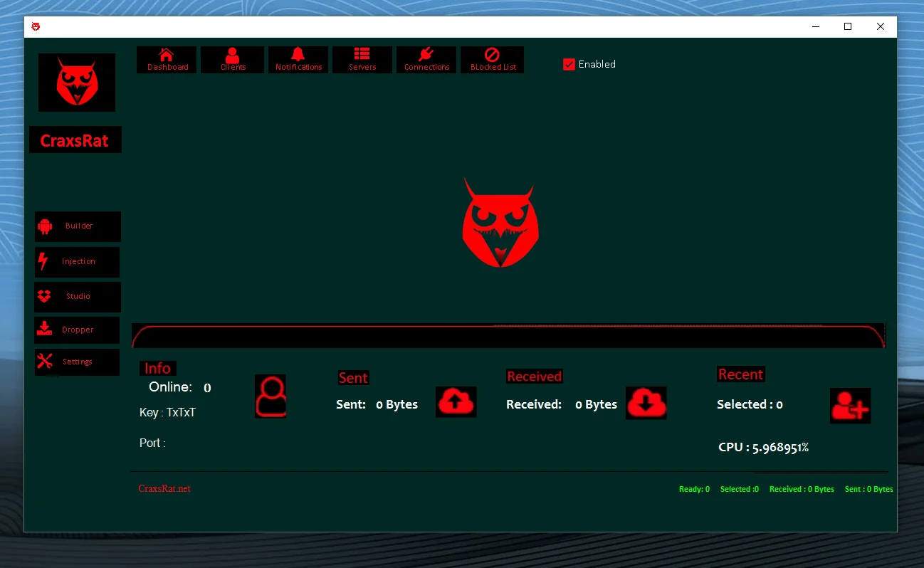Click the Received download cloud icon
Screen dimensions: 924x568
click(x=646, y=403)
